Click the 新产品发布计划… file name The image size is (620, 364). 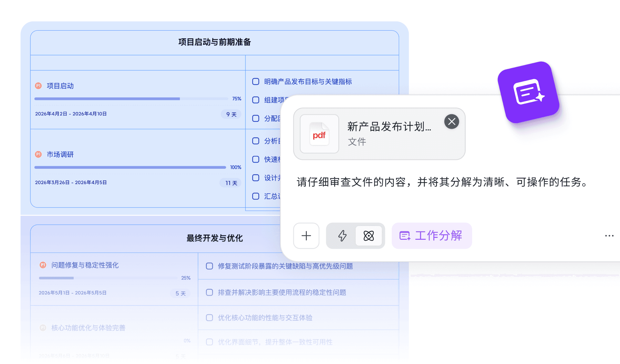coord(389,127)
